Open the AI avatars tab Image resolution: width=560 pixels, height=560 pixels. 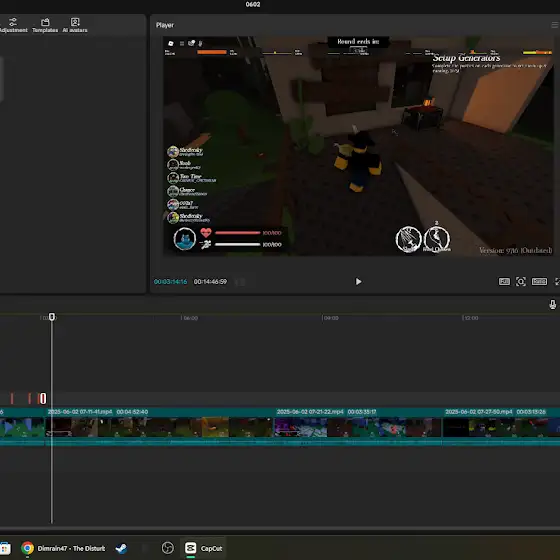tap(75, 26)
